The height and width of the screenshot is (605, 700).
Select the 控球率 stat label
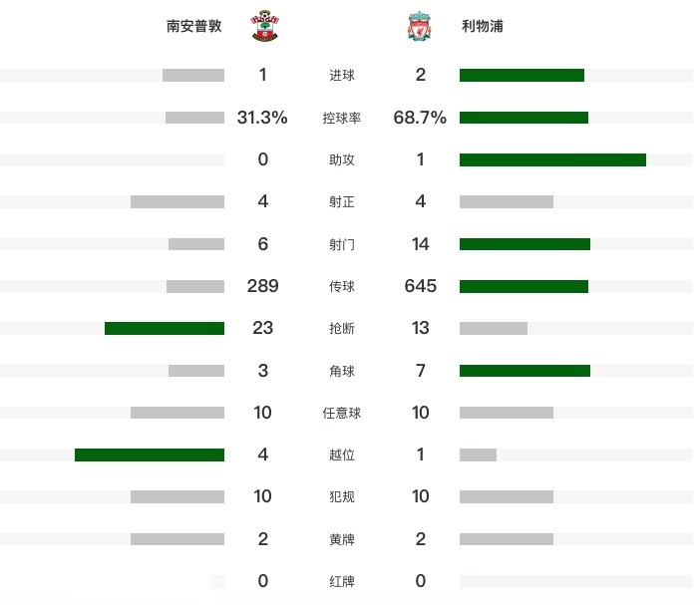click(x=341, y=118)
